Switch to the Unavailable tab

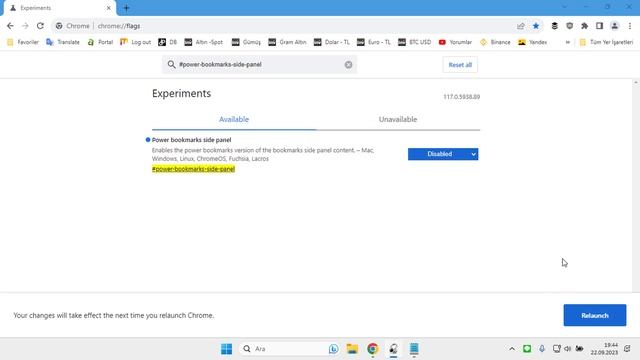(398, 120)
